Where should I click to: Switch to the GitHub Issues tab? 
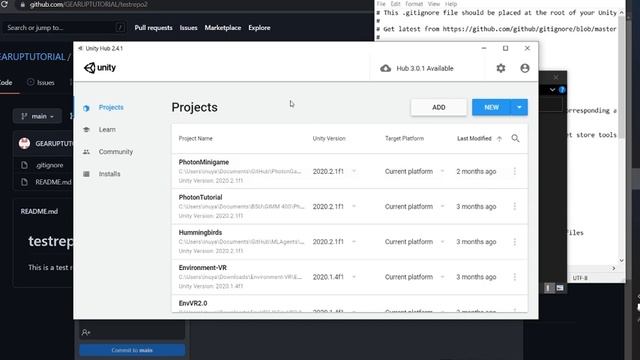[x=40, y=82]
